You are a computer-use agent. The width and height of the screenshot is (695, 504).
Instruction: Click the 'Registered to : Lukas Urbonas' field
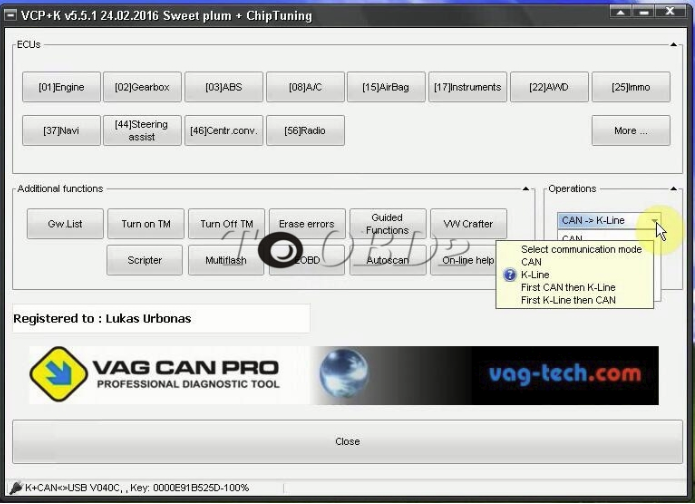(x=161, y=318)
